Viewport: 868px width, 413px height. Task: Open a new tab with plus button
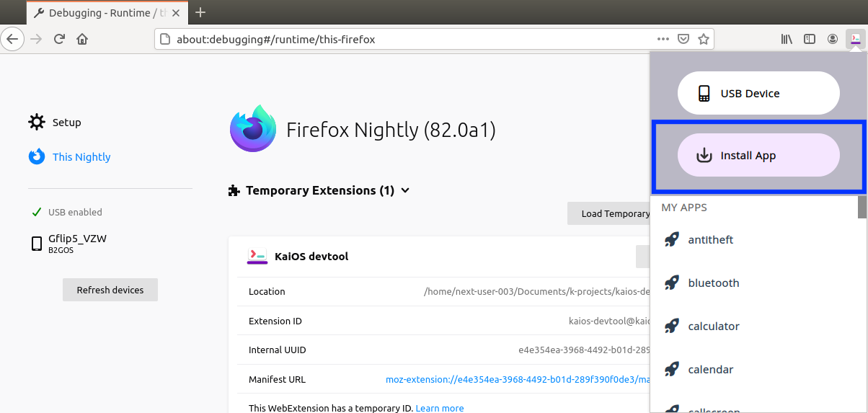[200, 12]
